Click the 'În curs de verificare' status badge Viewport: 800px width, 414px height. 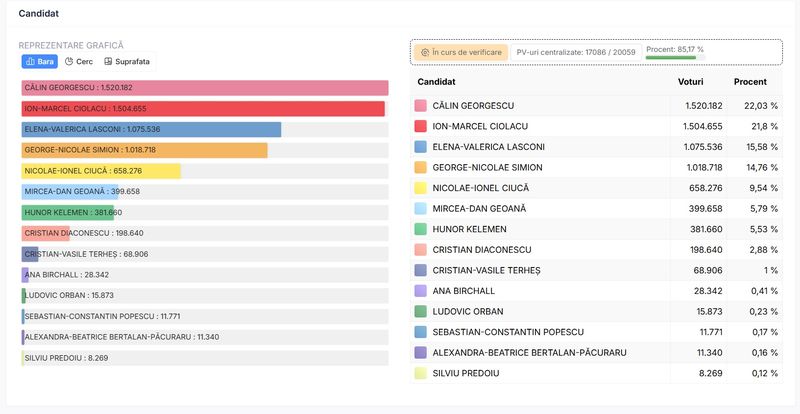pyautogui.click(x=463, y=51)
